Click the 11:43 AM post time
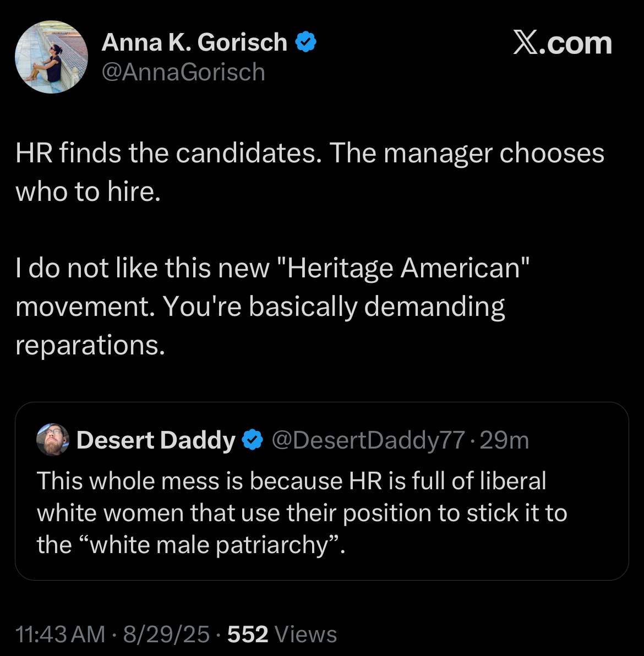Screen dimensions: 644x656 tap(60, 635)
